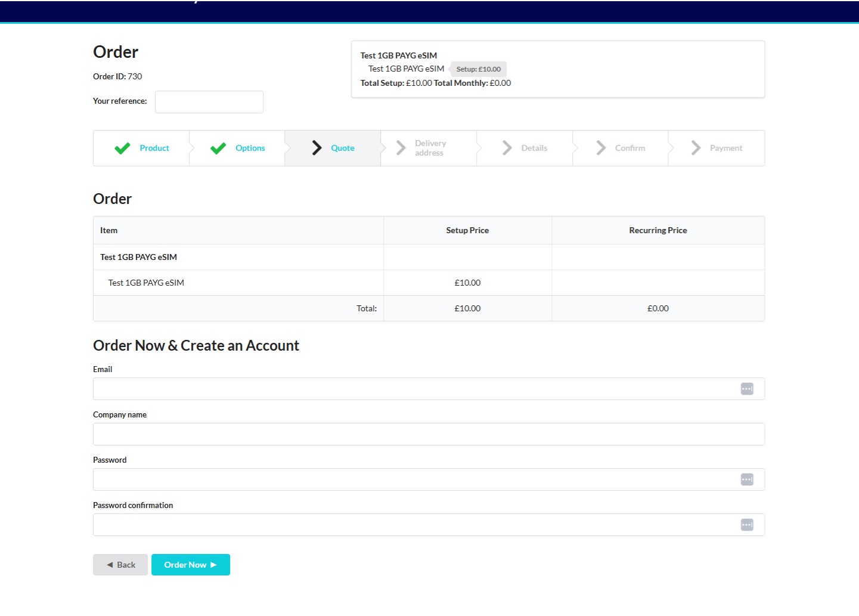The height and width of the screenshot is (616, 859).
Task: Select the Quote step
Action: [333, 148]
